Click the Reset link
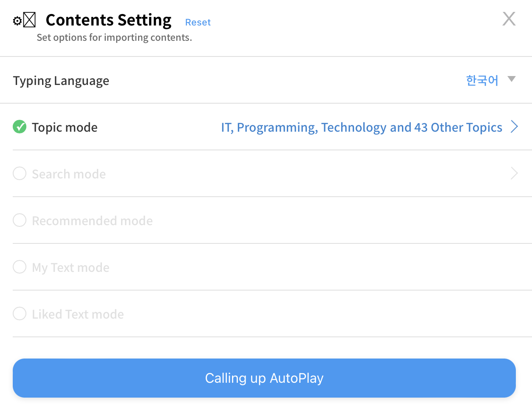This screenshot has width=532, height=418. [x=198, y=22]
